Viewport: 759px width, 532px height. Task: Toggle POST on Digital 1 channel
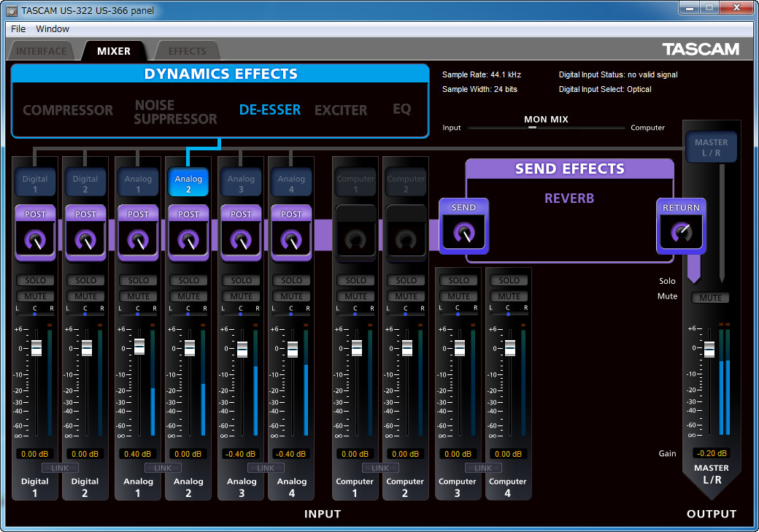(35, 214)
